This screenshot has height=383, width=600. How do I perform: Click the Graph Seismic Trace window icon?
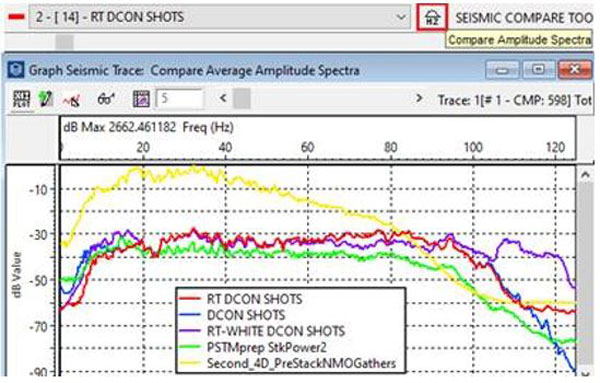[16, 70]
